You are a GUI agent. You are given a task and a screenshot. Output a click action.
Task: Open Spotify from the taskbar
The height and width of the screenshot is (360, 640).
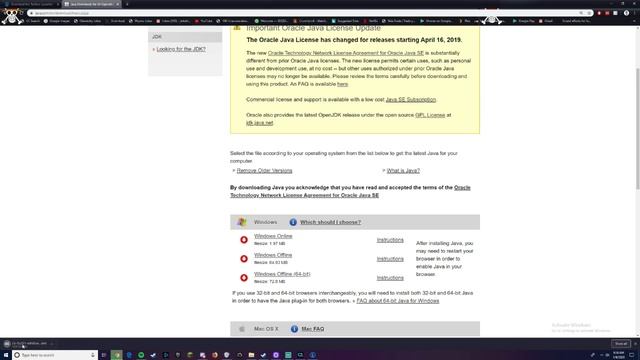coord(141,355)
